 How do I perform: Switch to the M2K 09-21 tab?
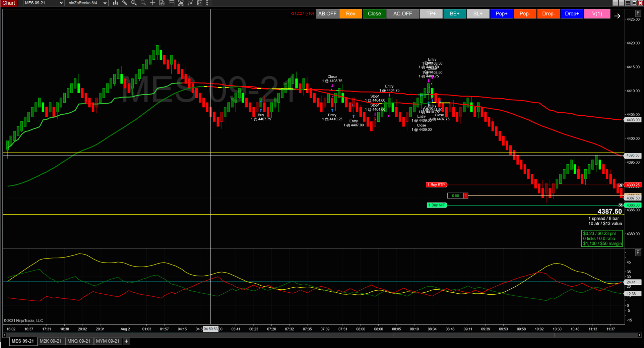pyautogui.click(x=51, y=341)
